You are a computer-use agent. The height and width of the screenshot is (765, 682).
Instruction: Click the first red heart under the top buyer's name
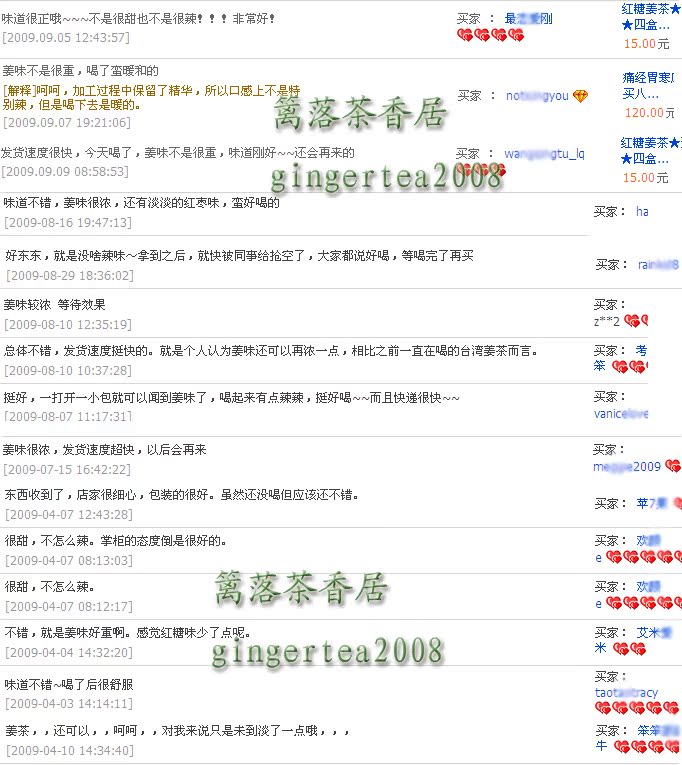(464, 35)
